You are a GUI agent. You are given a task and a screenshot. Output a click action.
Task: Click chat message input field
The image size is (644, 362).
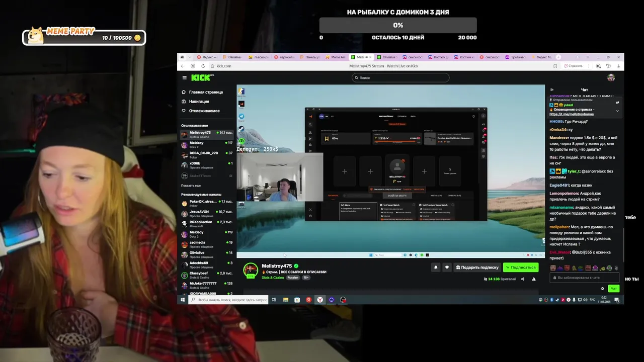(585, 278)
